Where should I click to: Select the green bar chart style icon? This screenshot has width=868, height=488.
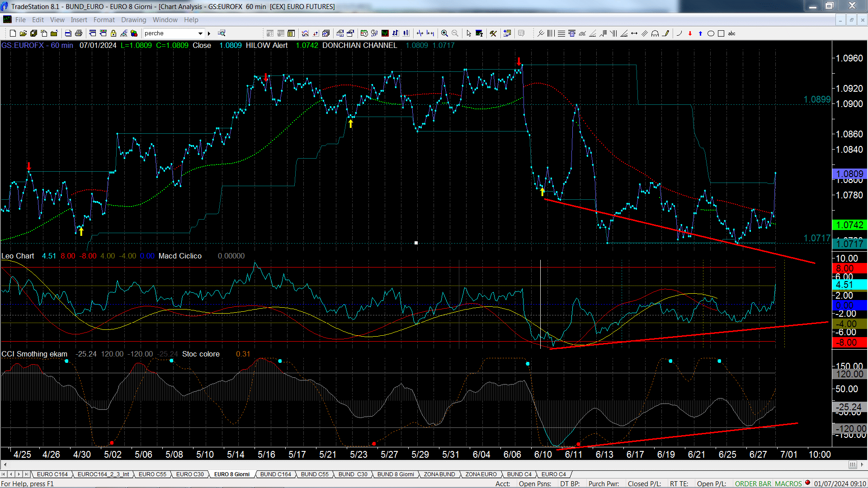385,33
